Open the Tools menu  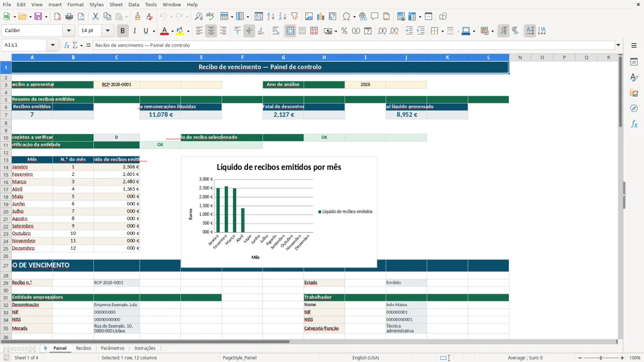(151, 4)
